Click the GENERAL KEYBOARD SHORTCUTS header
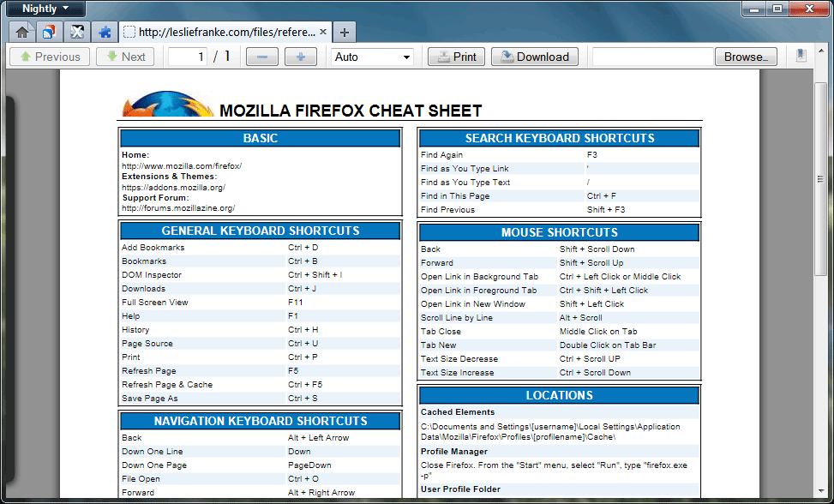The height and width of the screenshot is (504, 834). pyautogui.click(x=260, y=231)
